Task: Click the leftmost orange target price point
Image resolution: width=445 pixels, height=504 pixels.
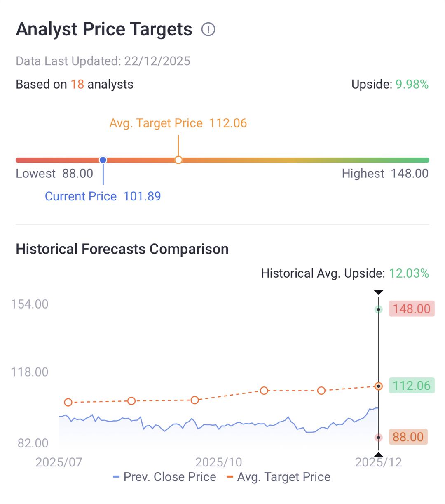Action: click(x=68, y=402)
